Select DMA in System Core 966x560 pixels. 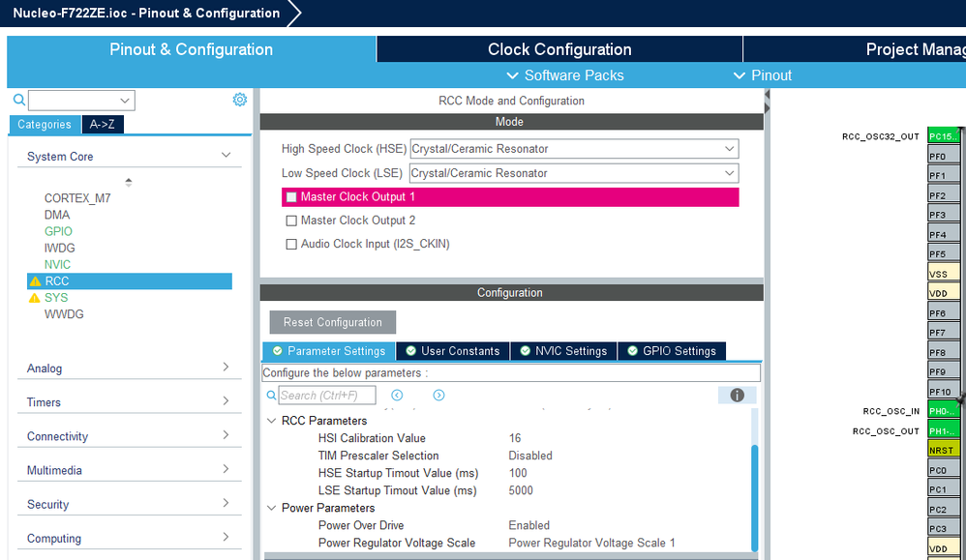coord(57,215)
